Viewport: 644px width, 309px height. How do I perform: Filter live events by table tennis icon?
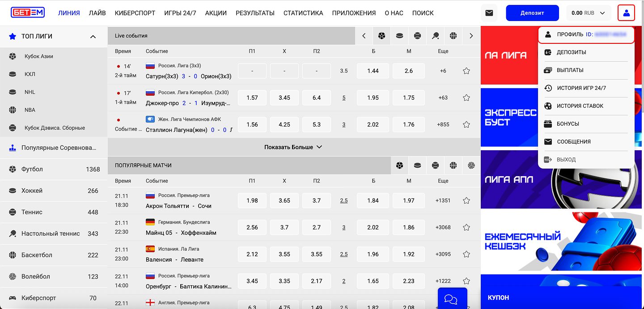(x=435, y=36)
